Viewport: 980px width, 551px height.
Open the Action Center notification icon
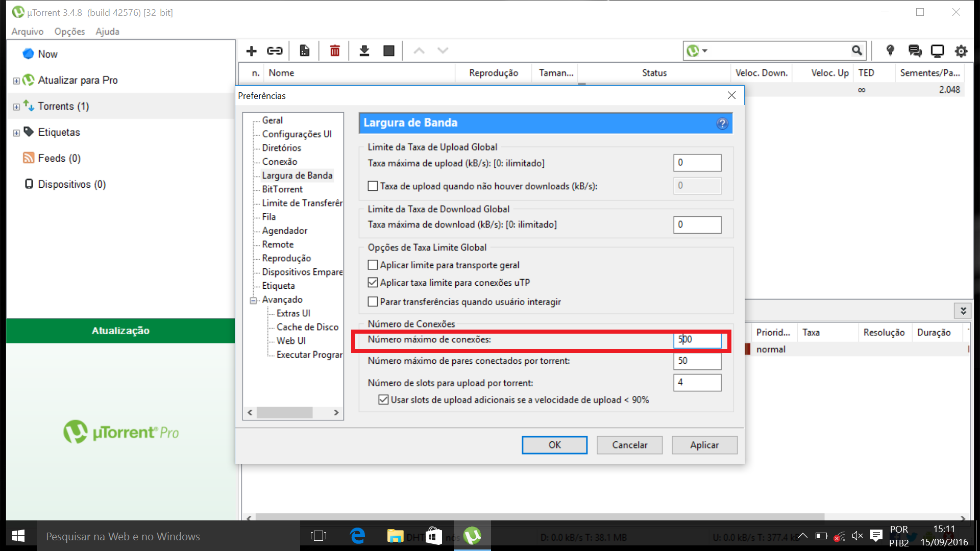(876, 536)
